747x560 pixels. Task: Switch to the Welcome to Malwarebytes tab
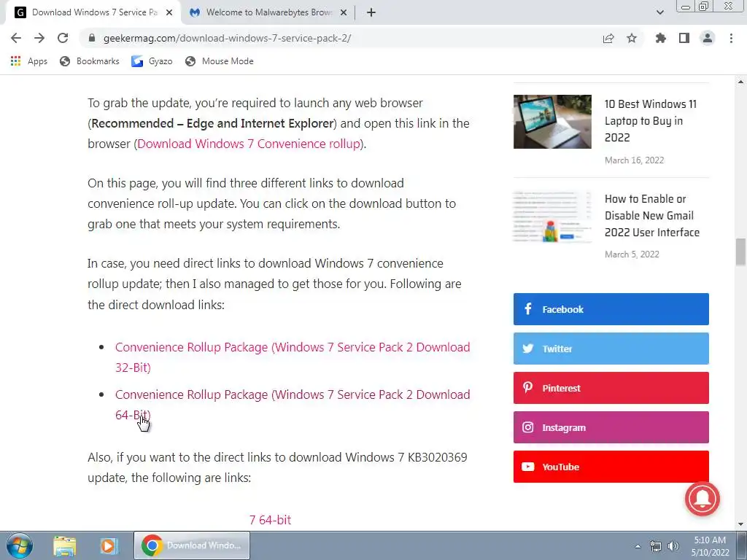[x=268, y=12]
